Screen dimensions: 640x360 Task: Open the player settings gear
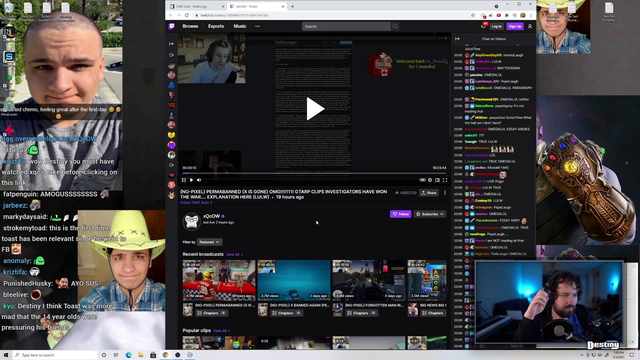pos(430,180)
